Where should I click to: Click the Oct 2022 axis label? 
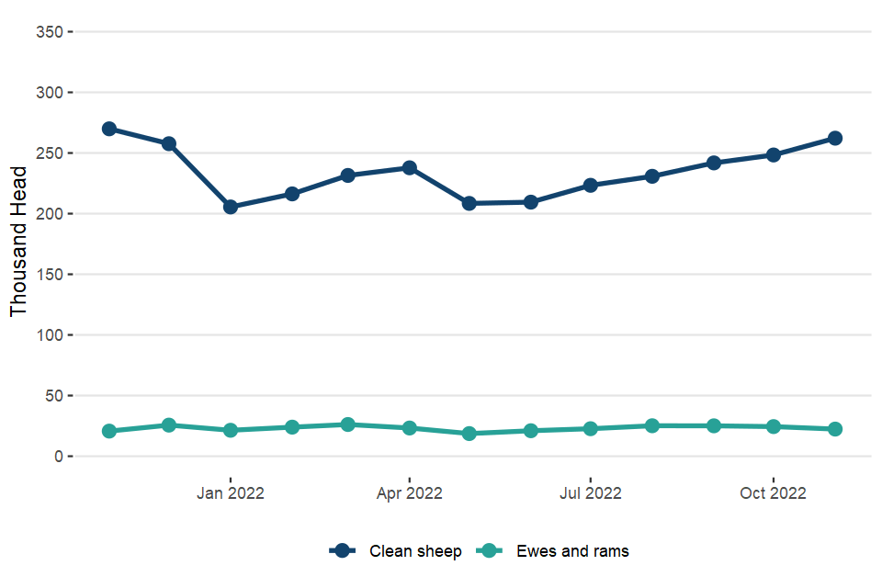click(x=774, y=493)
